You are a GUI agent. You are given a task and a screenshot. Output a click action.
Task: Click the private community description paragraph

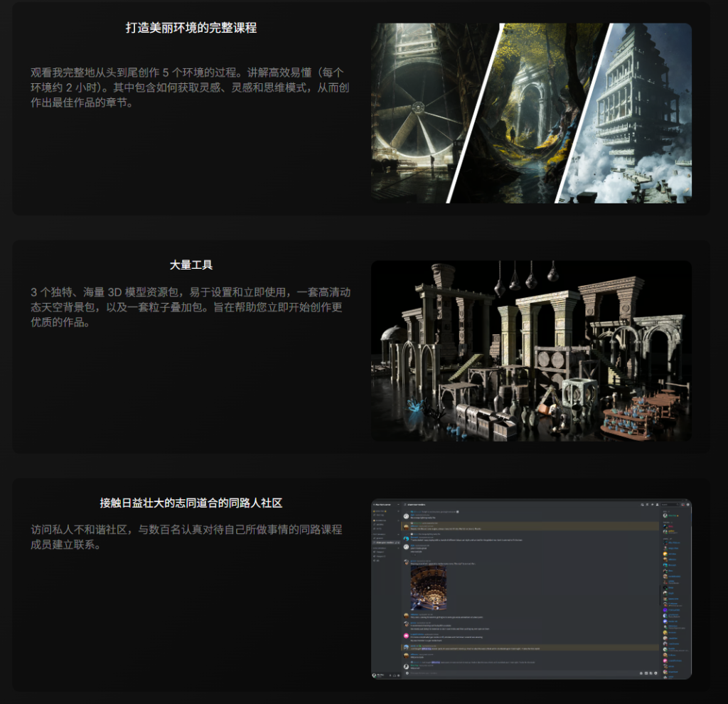[186, 537]
